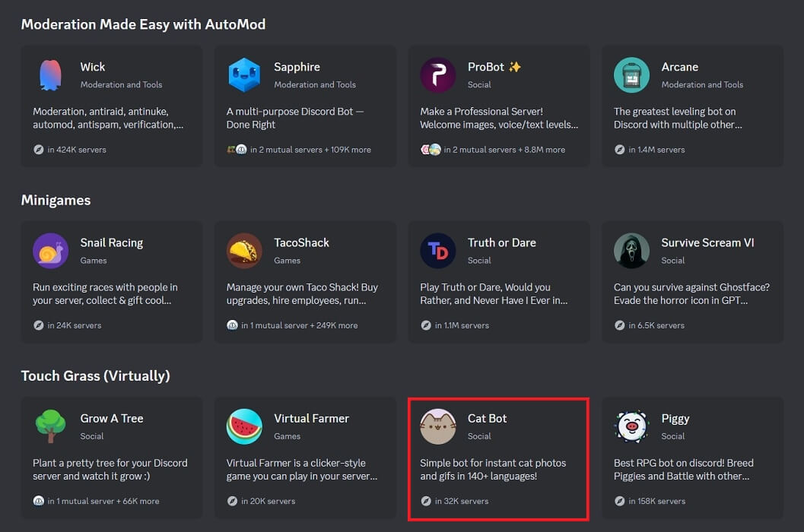Viewport: 804px width, 532px height.
Task: Click the sparkle emoji next to ProBot
Action: [515, 67]
